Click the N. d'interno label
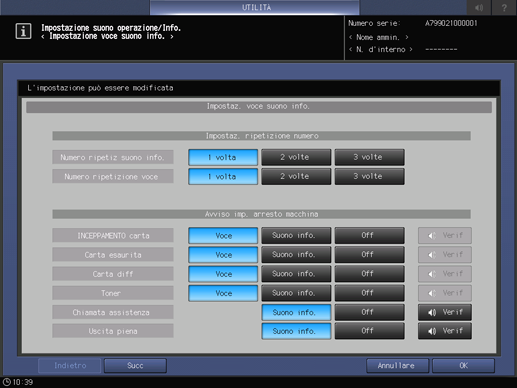The width and height of the screenshot is (517, 388). coord(380,49)
